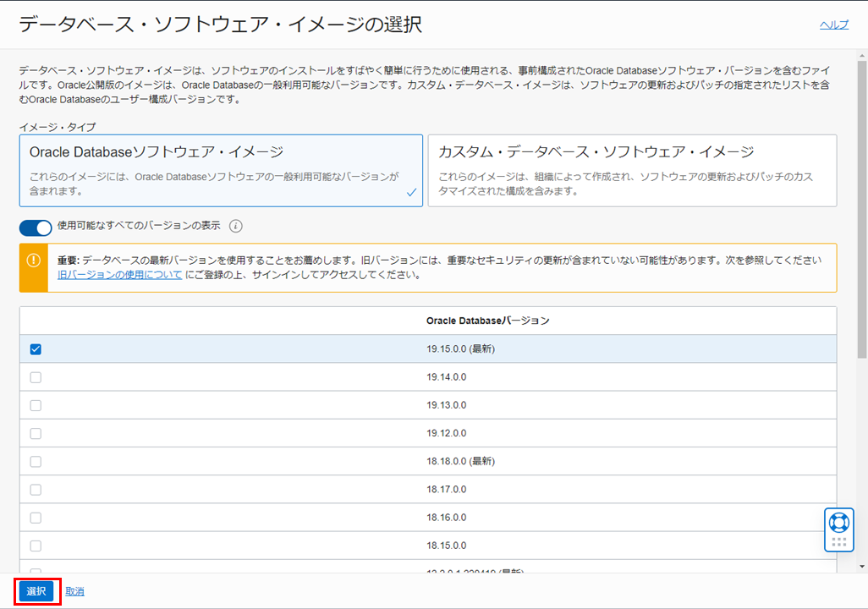Select the 19.13.0.0 checkbox

36,405
